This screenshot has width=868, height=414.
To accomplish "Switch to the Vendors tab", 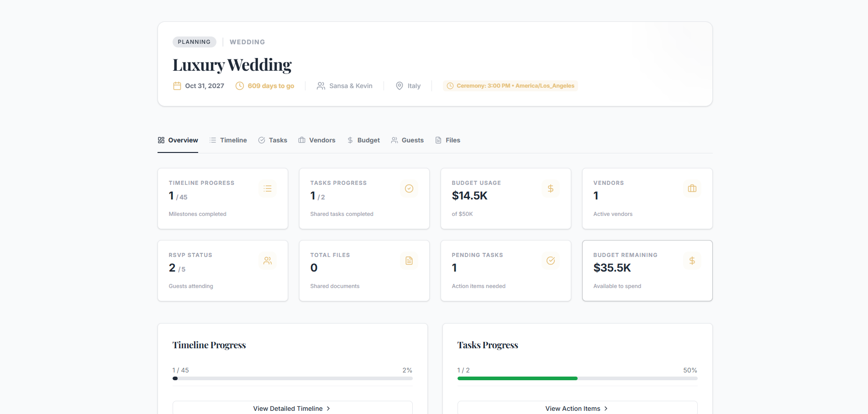I will pos(317,140).
